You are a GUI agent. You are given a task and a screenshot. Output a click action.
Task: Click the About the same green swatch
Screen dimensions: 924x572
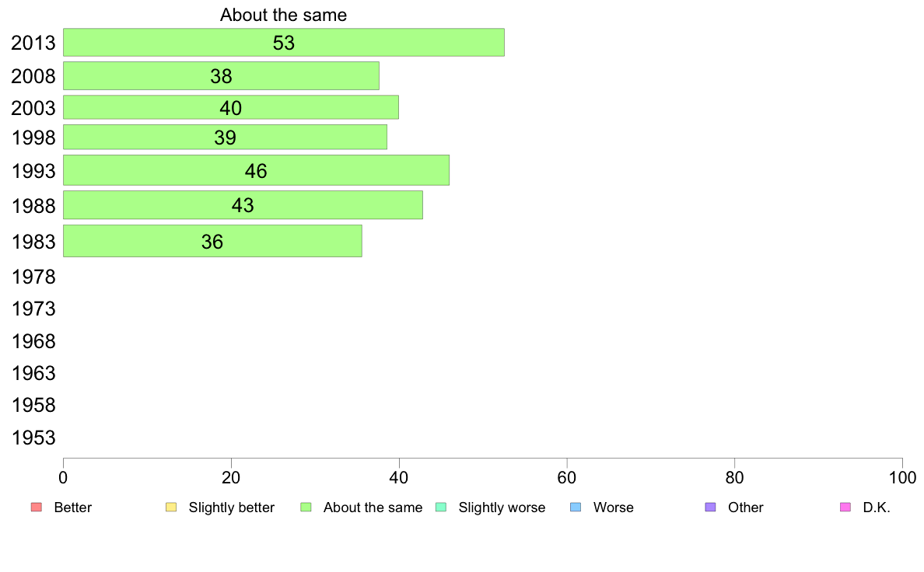click(x=306, y=507)
